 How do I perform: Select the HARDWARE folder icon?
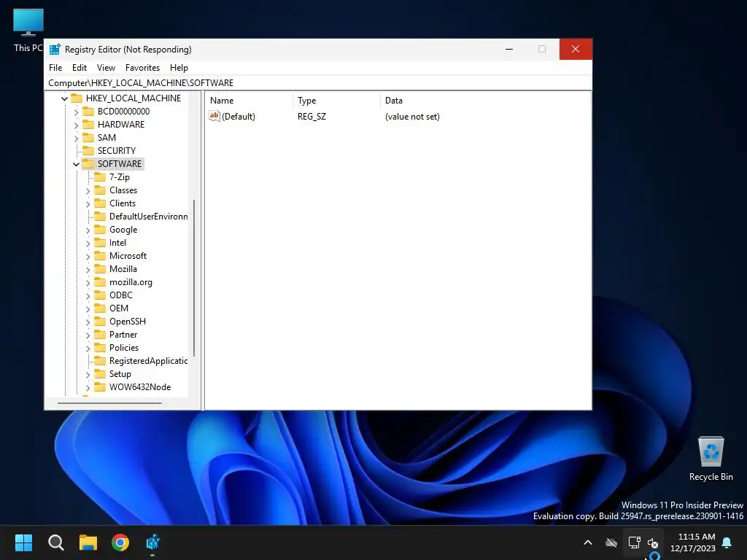pos(88,124)
